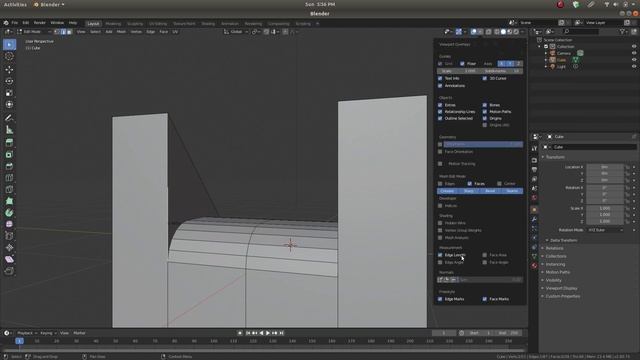Select the Knife tool
The height and width of the screenshot is (360, 640).
click(x=9, y=189)
